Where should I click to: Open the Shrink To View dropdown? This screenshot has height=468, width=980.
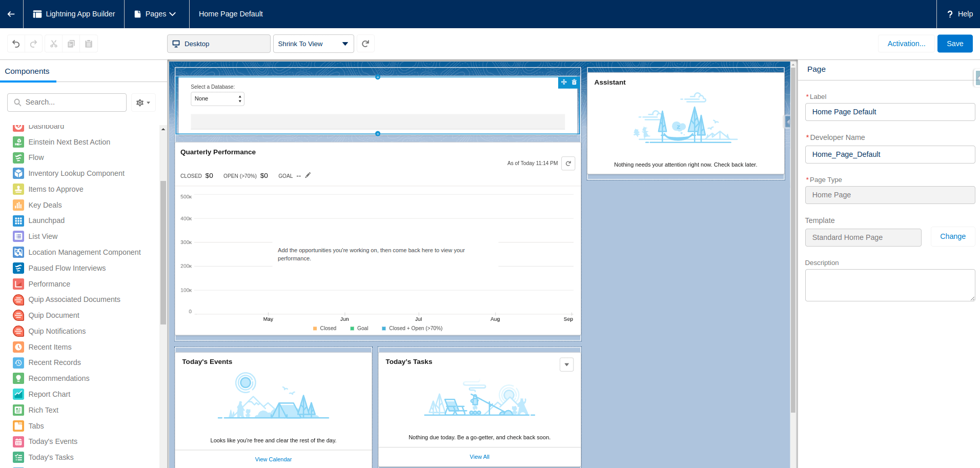coord(345,44)
